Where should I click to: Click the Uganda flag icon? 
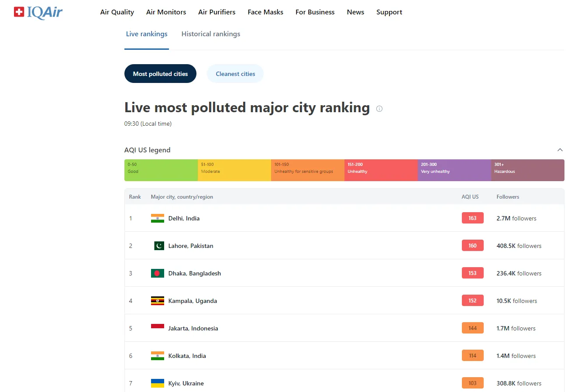pyautogui.click(x=157, y=301)
